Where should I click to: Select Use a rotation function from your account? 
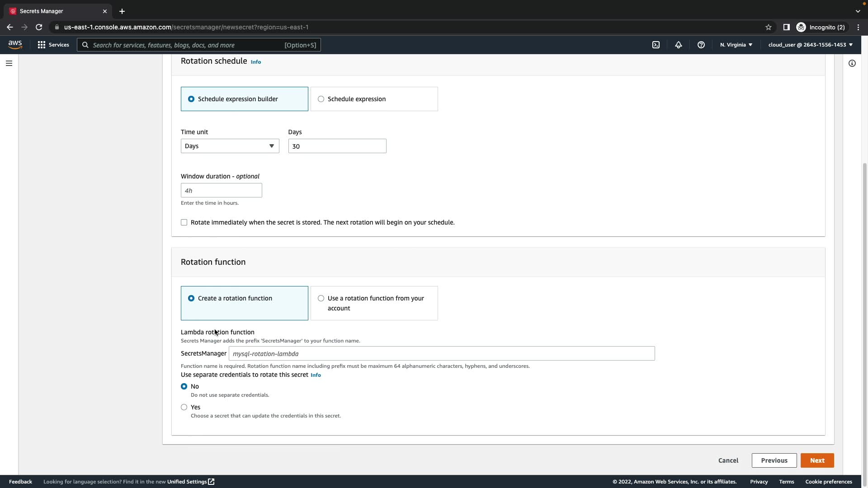321,298
